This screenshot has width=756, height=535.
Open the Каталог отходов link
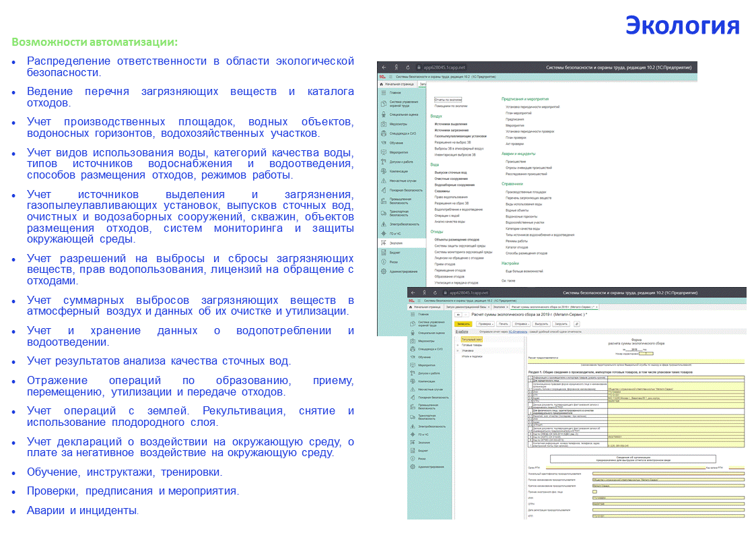pyautogui.click(x=518, y=247)
